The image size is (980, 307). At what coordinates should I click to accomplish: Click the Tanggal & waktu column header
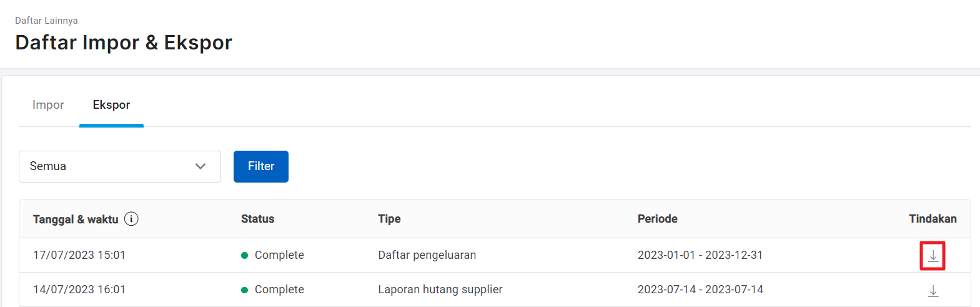click(x=76, y=219)
